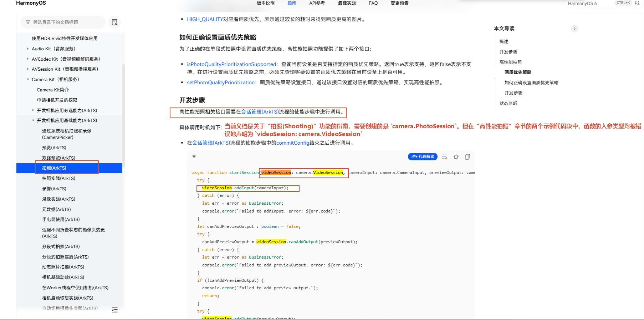This screenshot has height=320, width=644.
Task: Open 相机基础动效(ArkTS) tree item
Action: [63, 277]
